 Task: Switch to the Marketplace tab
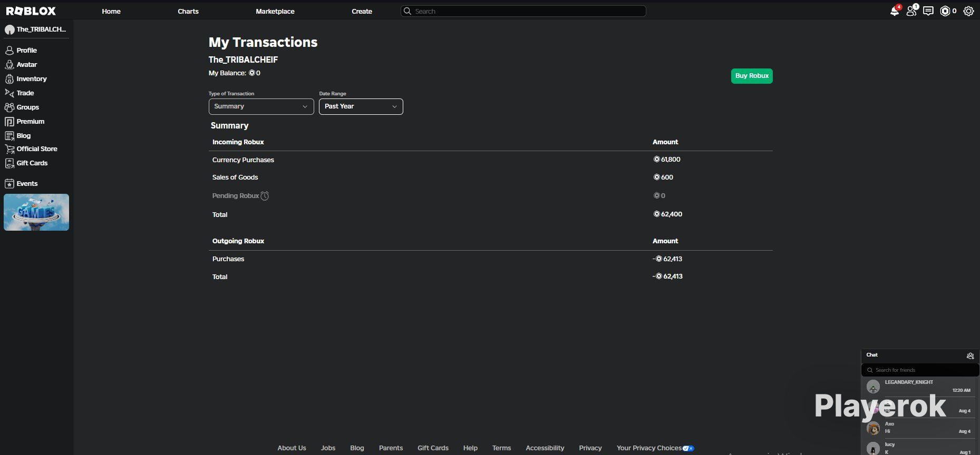(x=275, y=11)
